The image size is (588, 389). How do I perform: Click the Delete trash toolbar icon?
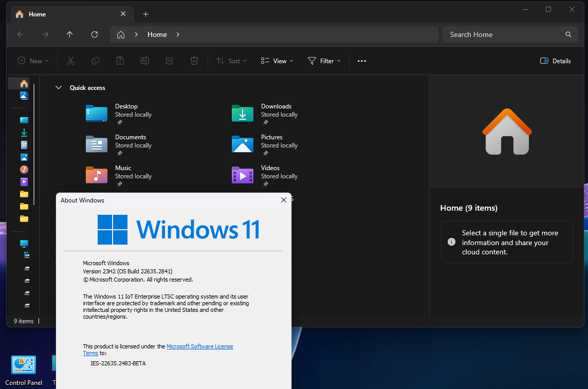[194, 61]
